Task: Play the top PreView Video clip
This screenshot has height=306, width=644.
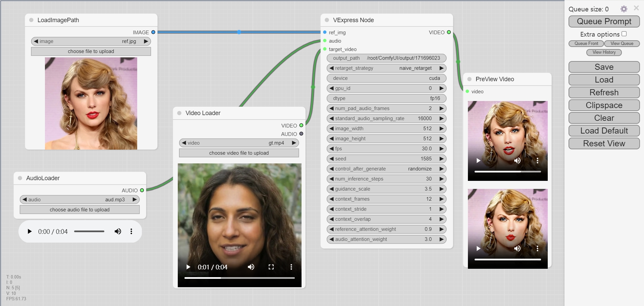Action: [x=478, y=161]
